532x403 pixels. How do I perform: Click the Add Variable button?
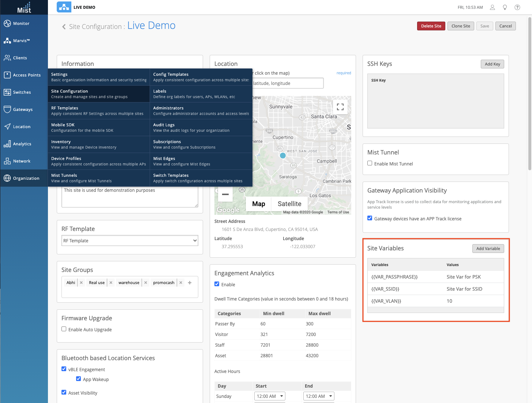tap(488, 249)
